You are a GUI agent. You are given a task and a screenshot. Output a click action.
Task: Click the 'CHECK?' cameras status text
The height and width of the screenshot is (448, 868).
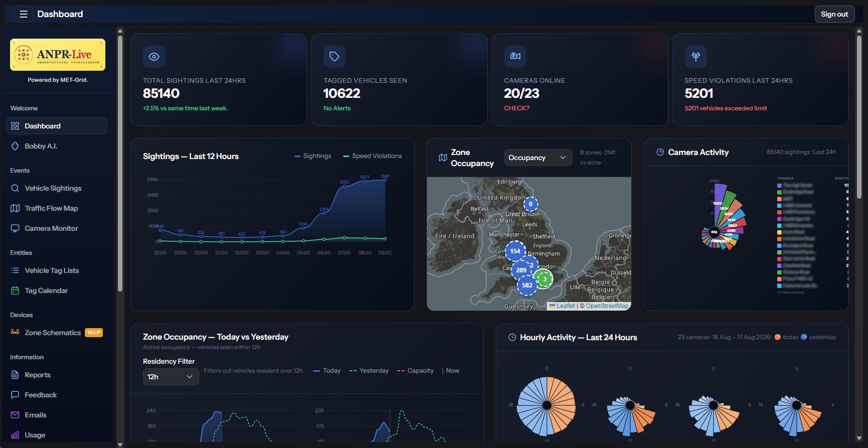point(517,108)
